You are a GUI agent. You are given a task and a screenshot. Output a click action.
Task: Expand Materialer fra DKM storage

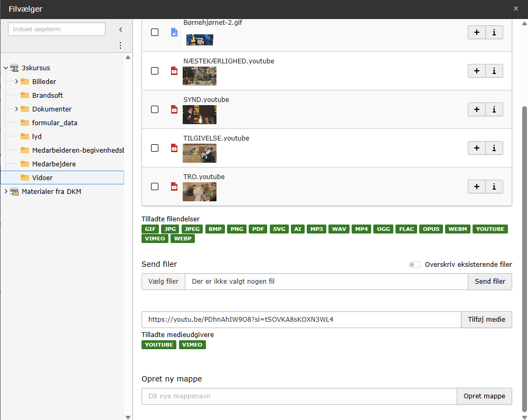coord(6,191)
